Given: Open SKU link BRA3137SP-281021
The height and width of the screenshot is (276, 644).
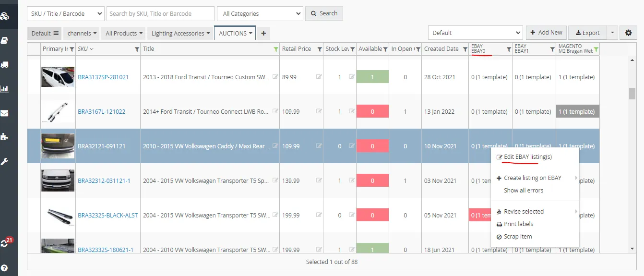Looking at the screenshot, I should click(x=103, y=77).
